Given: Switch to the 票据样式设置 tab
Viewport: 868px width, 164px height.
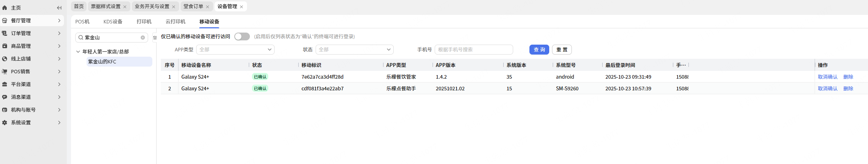Looking at the screenshot, I should tap(106, 6).
